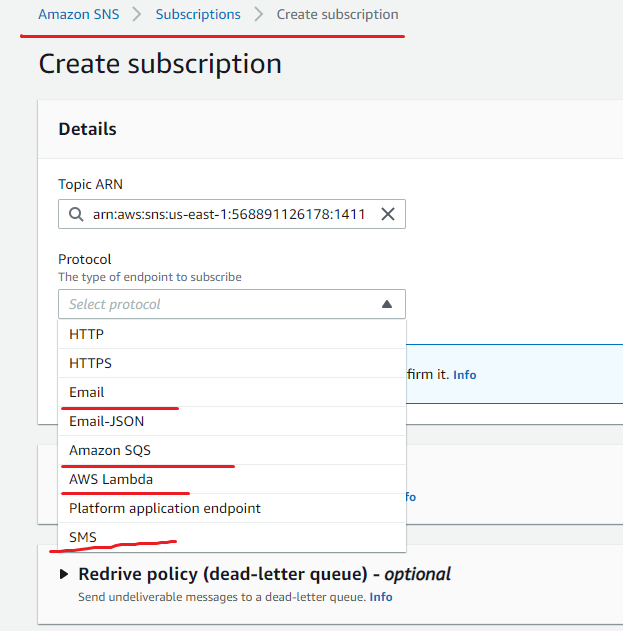Choose HTTP from protocol list
The width and height of the screenshot is (623, 631).
(232, 334)
